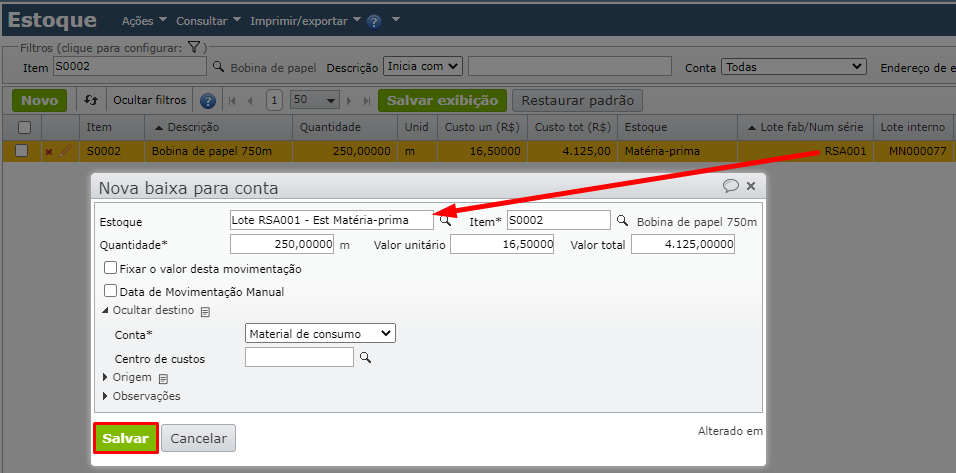Save the dialog with Salvar button
Viewport: 956px width, 473px height.
coord(126,438)
